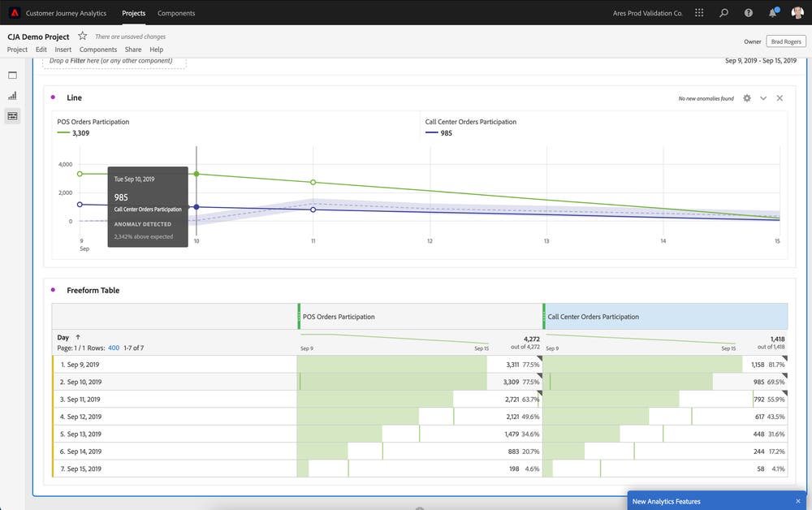This screenshot has width=812, height=510.
Task: Switch to the Components tab
Action: (x=176, y=14)
